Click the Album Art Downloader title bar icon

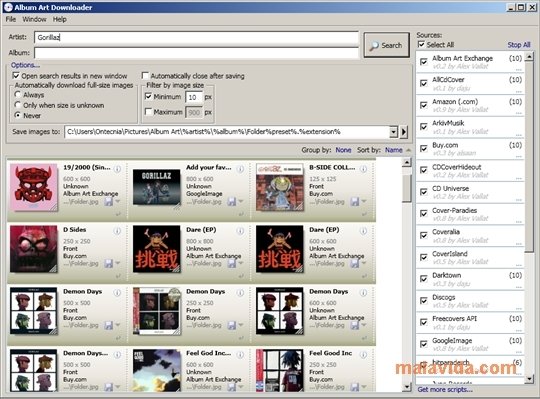[8, 7]
